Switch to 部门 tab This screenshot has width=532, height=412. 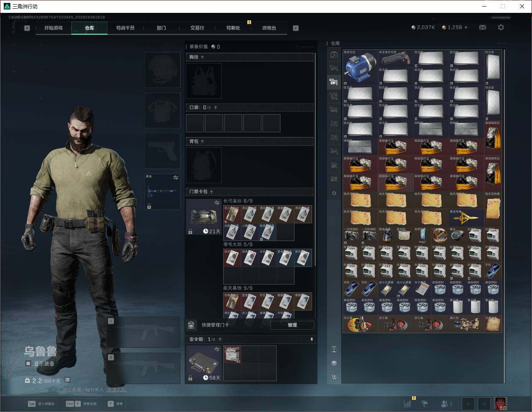161,28
